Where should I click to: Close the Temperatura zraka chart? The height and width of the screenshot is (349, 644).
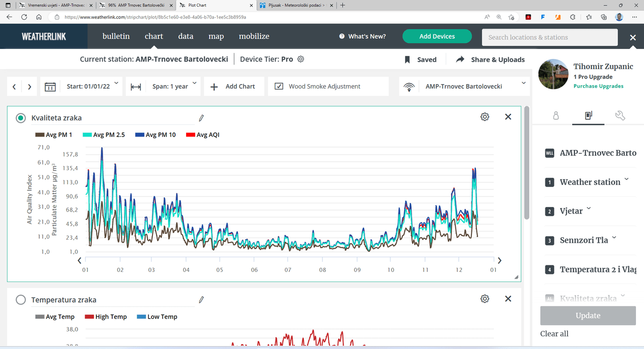click(508, 299)
